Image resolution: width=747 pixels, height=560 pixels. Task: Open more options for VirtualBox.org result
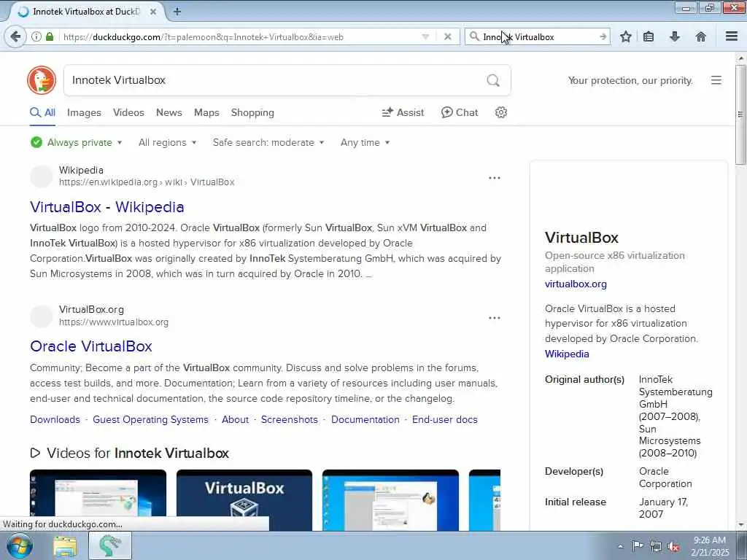coord(495,318)
